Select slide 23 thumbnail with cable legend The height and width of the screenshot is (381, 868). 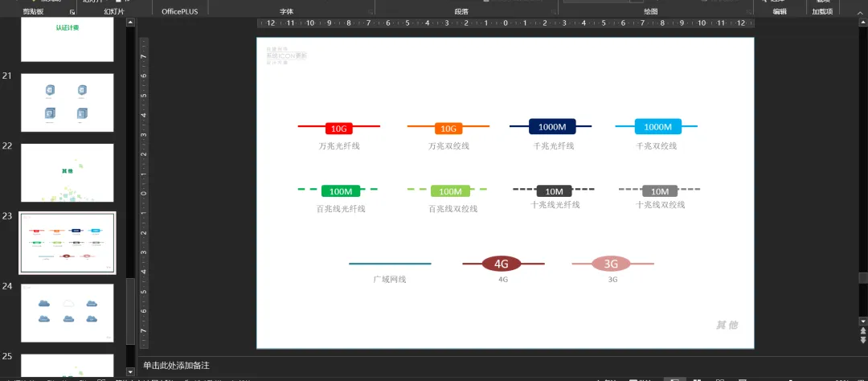67,243
